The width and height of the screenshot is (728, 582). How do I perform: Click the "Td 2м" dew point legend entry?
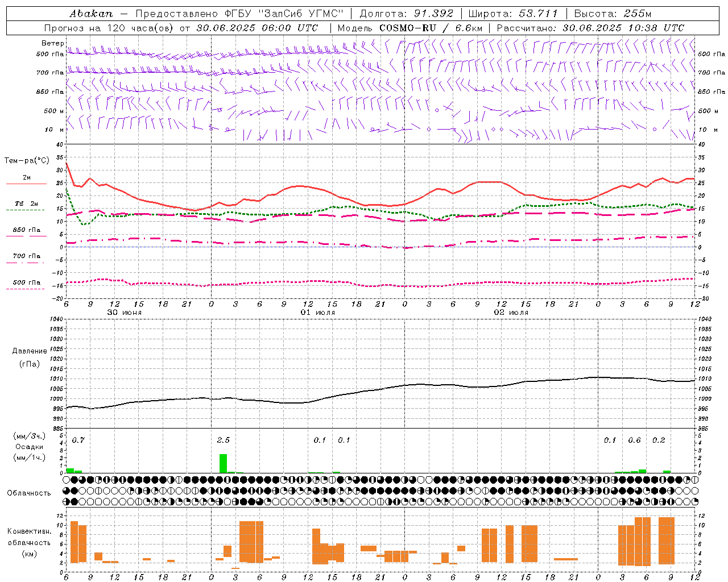click(26, 203)
